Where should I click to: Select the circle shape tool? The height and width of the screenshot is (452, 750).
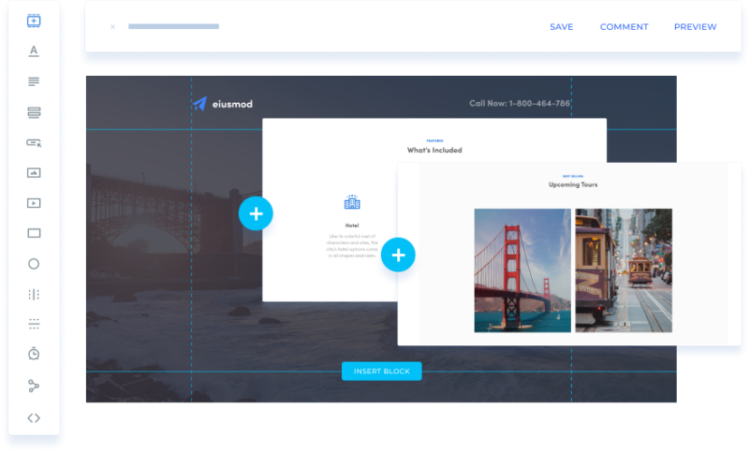(x=33, y=264)
